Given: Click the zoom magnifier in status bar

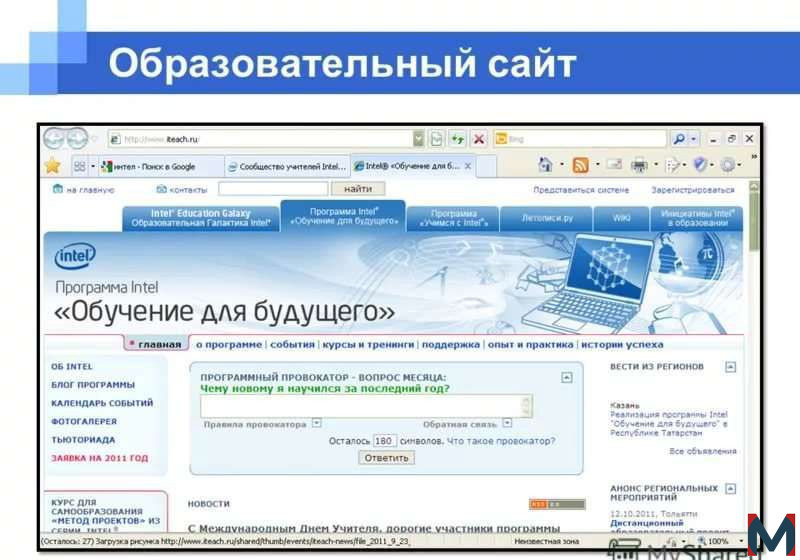Looking at the screenshot, I should click(702, 541).
